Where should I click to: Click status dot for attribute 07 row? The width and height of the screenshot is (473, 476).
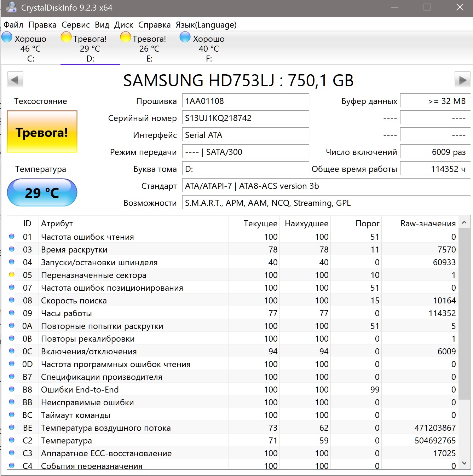[x=12, y=288]
